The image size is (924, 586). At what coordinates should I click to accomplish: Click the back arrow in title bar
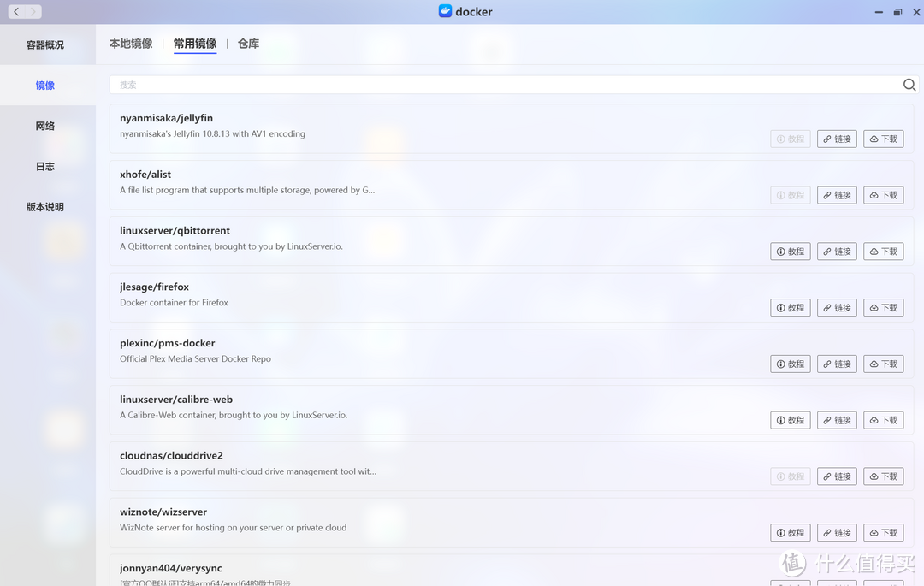tap(16, 12)
